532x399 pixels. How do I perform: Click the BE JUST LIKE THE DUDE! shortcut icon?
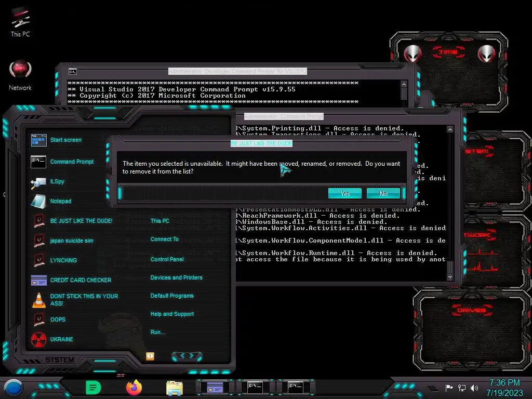tap(38, 221)
